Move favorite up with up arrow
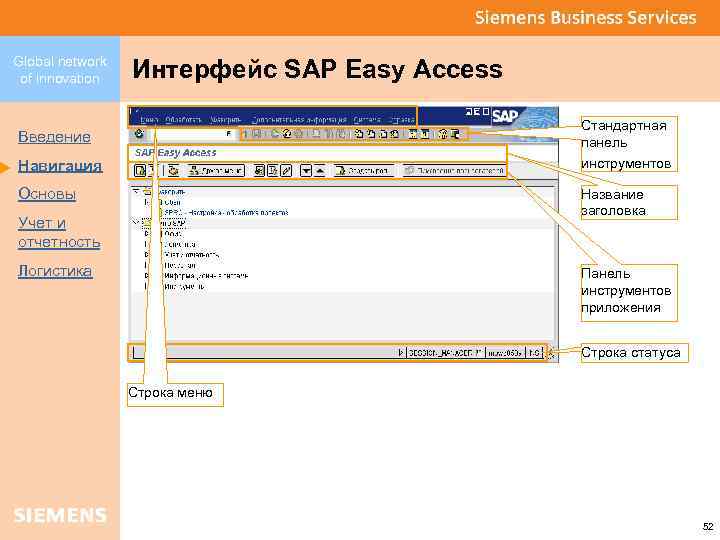The height and width of the screenshot is (540, 720). [321, 171]
